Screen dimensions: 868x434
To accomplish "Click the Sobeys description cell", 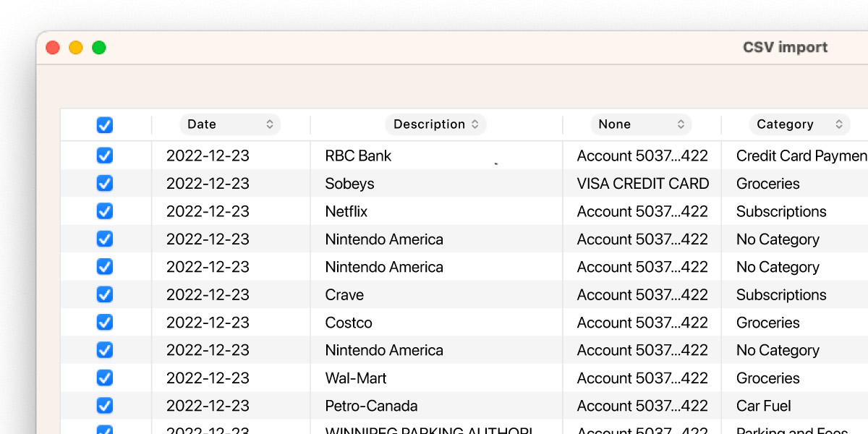I will (x=349, y=184).
